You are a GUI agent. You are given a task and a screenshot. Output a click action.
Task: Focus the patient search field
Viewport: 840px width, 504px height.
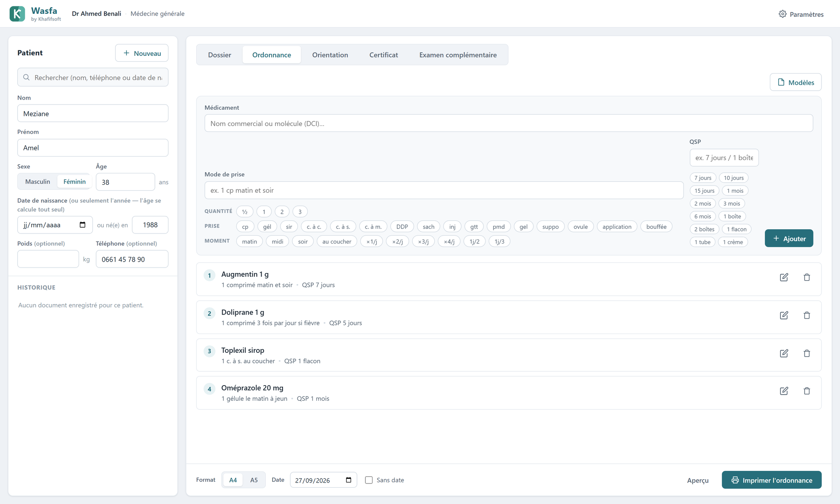click(x=93, y=77)
